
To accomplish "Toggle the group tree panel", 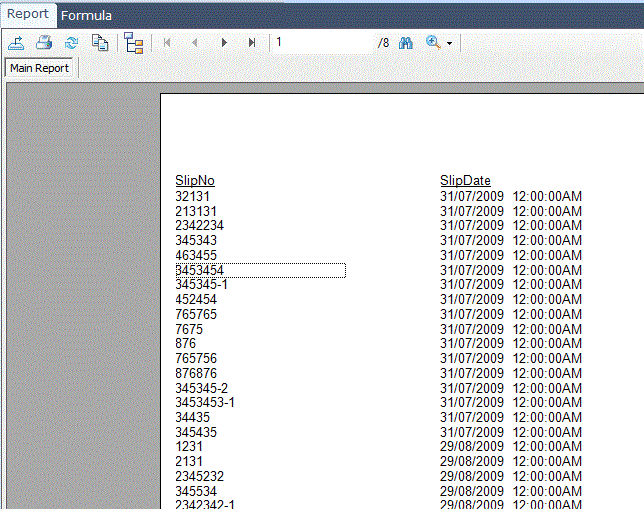I will [134, 43].
